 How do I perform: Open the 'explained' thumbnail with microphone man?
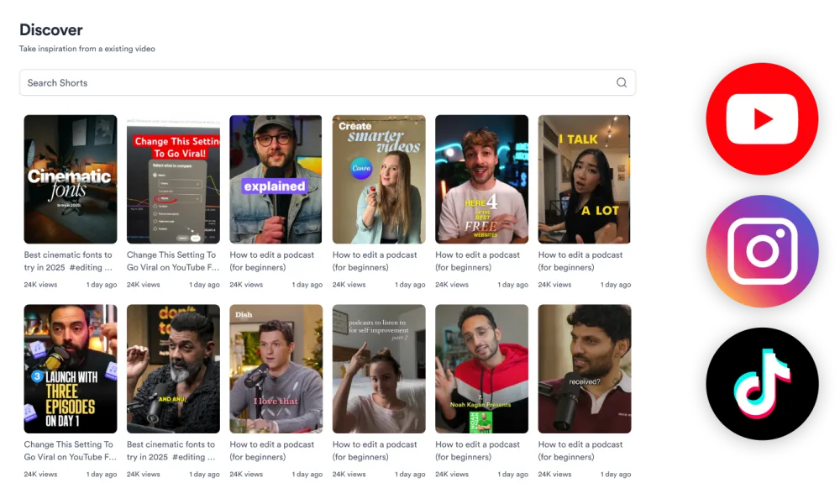point(276,180)
